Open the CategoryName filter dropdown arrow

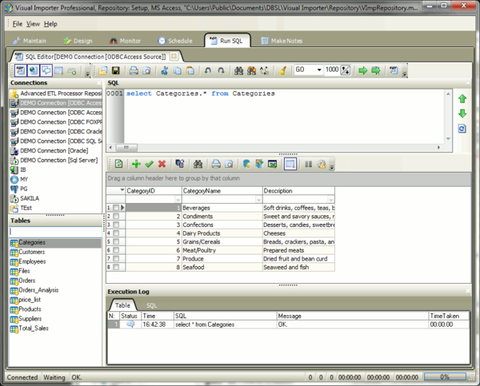click(258, 200)
